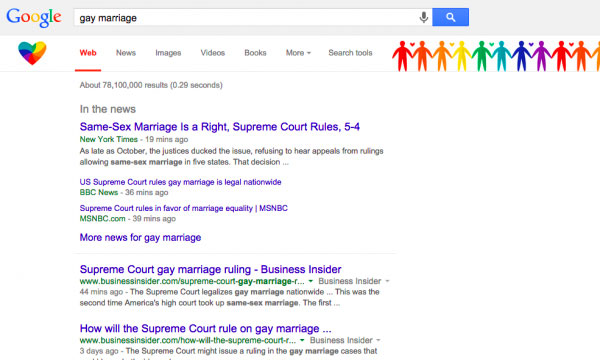Expand green arrow beside first businessinsider.com URL

click(311, 281)
